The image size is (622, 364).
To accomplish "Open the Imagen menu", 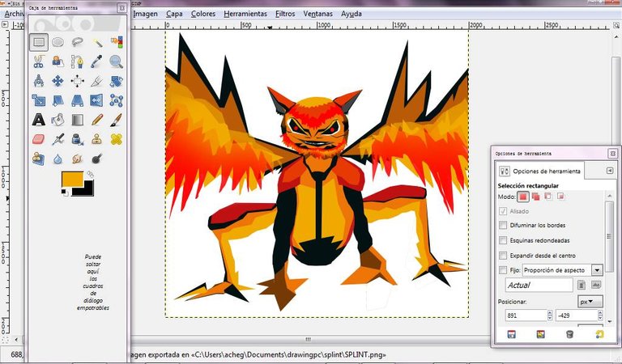I will [x=145, y=14].
